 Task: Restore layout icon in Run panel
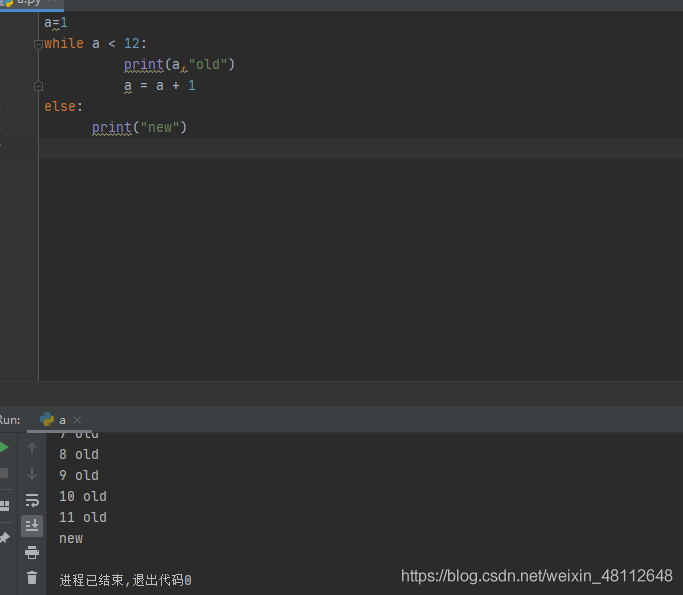coord(4,505)
